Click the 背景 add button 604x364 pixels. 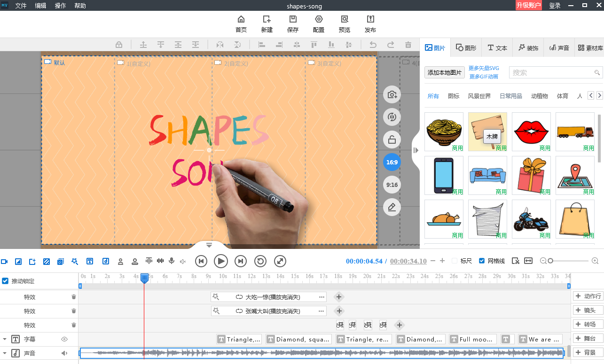(588, 353)
